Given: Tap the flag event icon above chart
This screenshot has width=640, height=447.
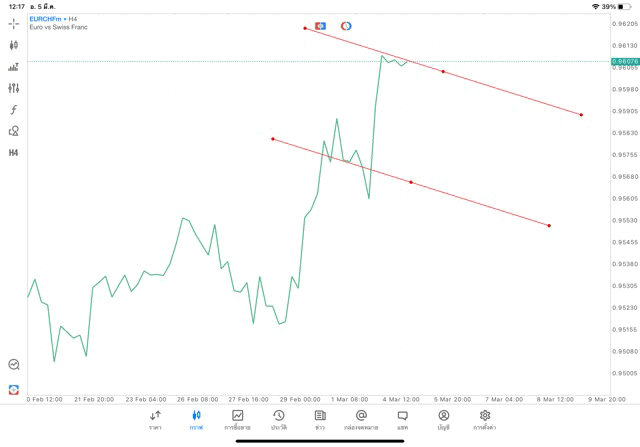Looking at the screenshot, I should [x=320, y=25].
